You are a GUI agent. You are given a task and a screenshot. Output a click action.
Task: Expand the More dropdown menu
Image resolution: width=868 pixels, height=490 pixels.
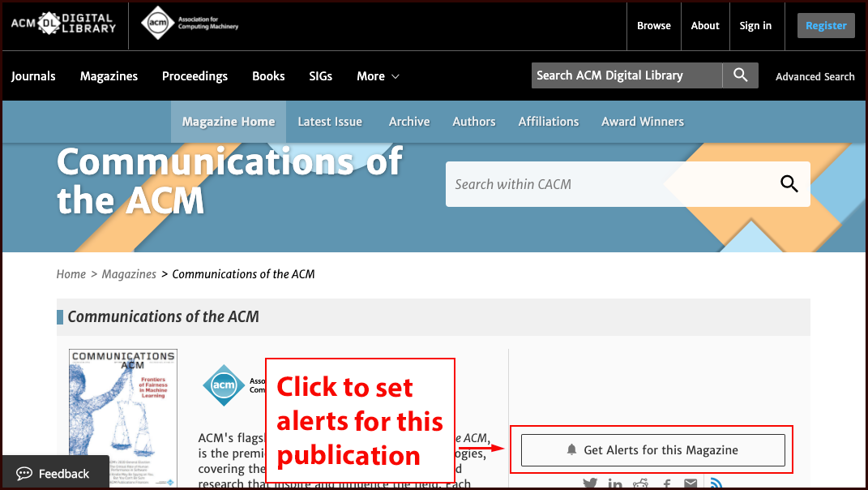pos(378,76)
